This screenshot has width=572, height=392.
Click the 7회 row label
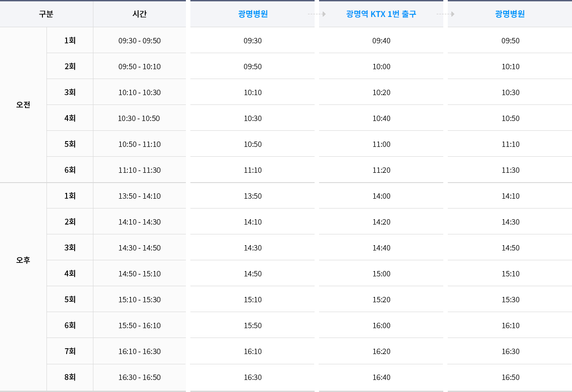[70, 351]
